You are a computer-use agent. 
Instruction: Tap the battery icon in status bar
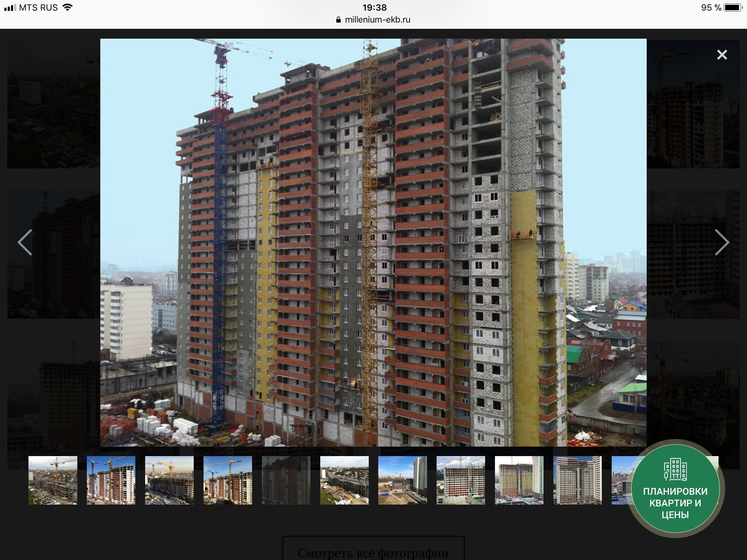pos(733,8)
